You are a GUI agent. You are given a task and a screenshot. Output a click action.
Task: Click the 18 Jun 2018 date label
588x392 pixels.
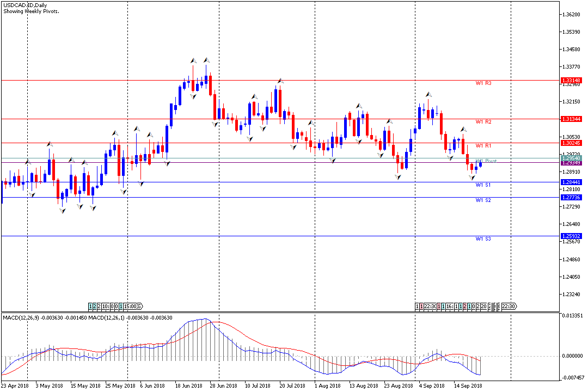pyautogui.click(x=188, y=385)
